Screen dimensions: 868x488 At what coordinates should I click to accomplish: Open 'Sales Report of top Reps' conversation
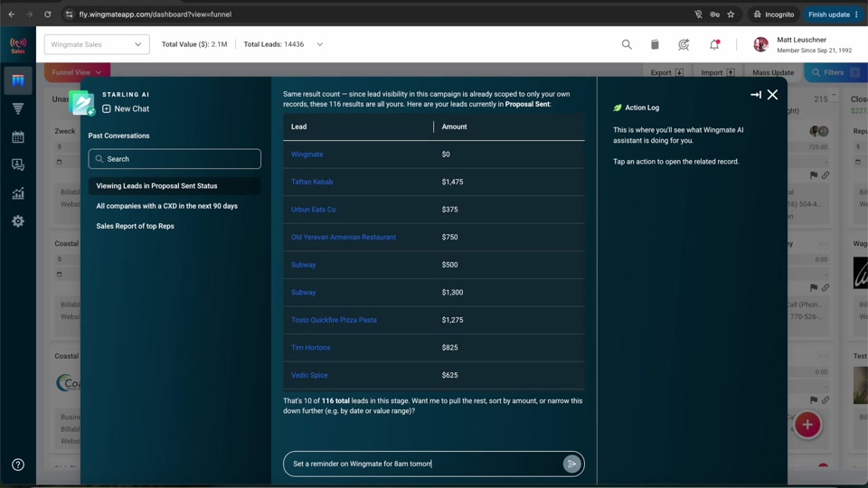[x=135, y=226]
